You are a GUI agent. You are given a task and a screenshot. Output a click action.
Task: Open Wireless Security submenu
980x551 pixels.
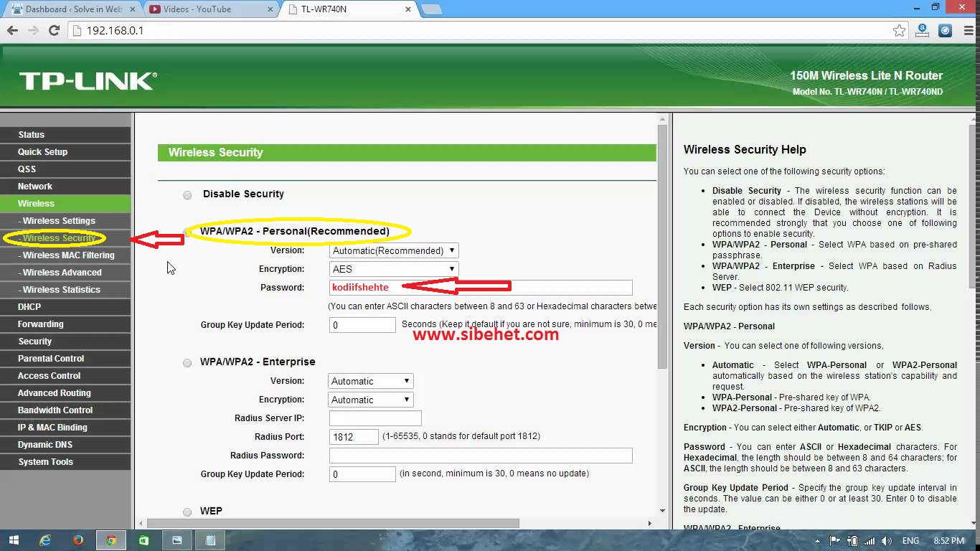pos(65,238)
